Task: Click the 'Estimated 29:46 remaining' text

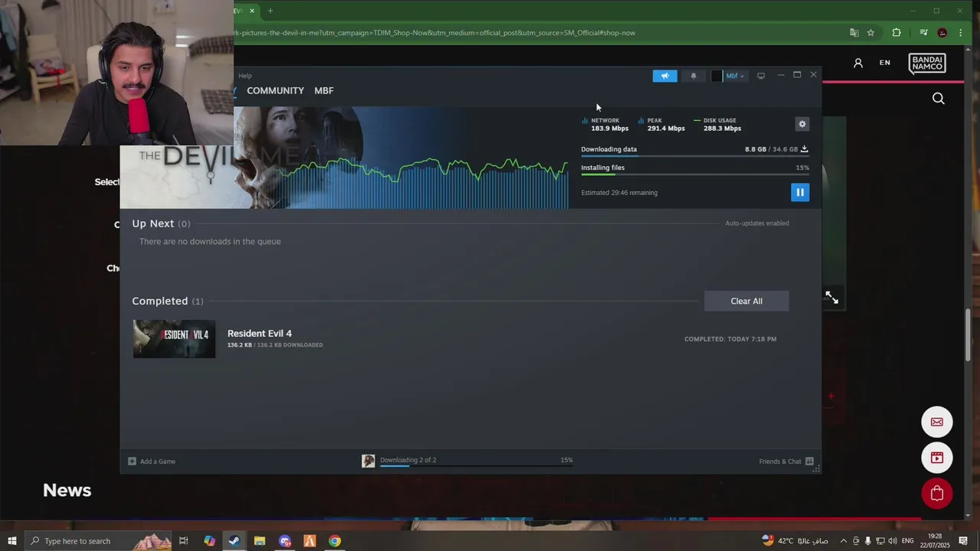Action: pos(619,193)
